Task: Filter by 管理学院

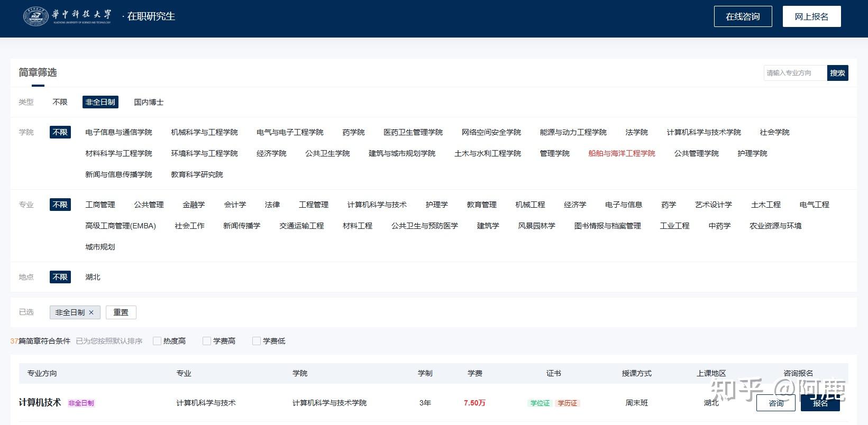Action: 555,153
